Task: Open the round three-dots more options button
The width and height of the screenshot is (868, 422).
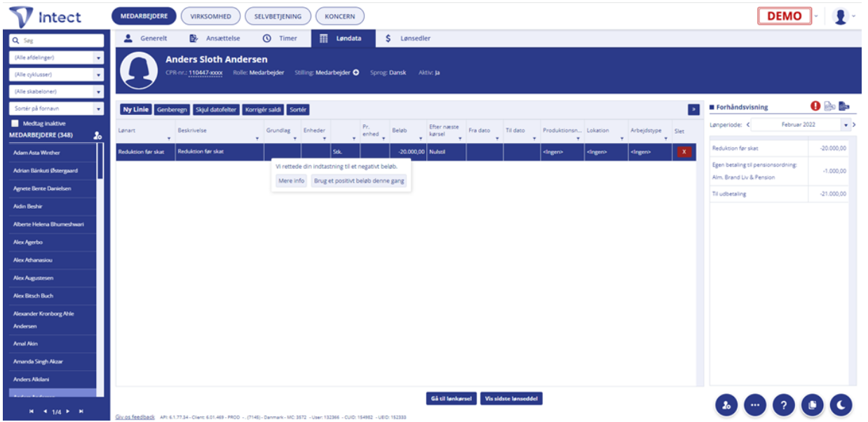Action: coord(755,404)
